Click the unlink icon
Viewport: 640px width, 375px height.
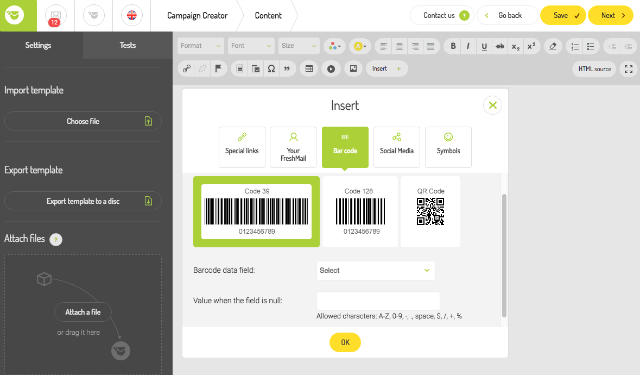pos(202,69)
